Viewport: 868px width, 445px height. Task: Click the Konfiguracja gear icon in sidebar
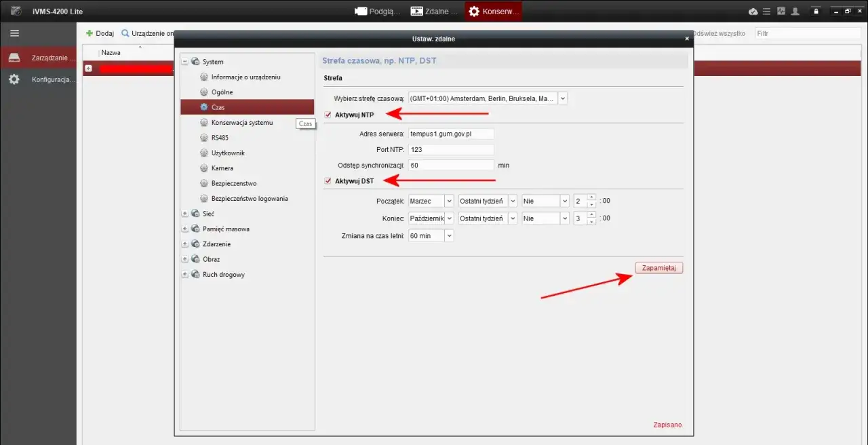click(14, 79)
